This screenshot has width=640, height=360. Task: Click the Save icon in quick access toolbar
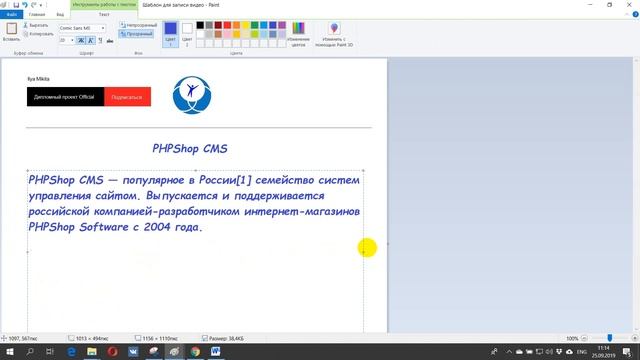pyautogui.click(x=16, y=5)
